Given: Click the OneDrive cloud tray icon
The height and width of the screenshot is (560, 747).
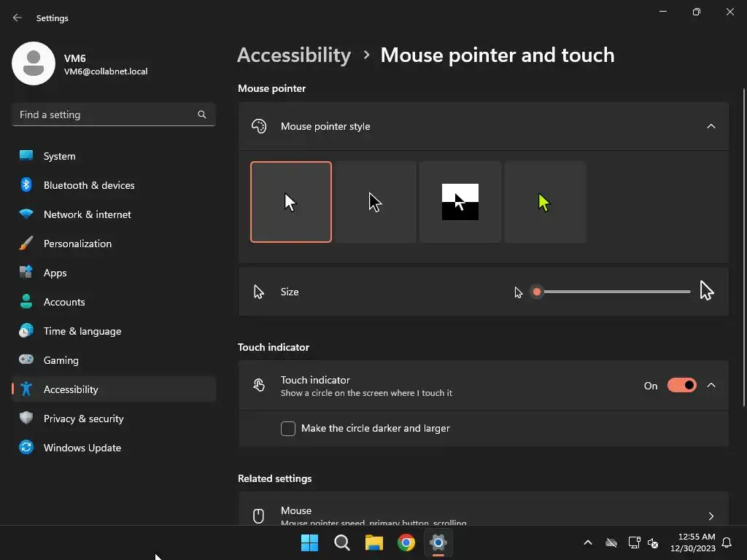Looking at the screenshot, I should pos(611,542).
